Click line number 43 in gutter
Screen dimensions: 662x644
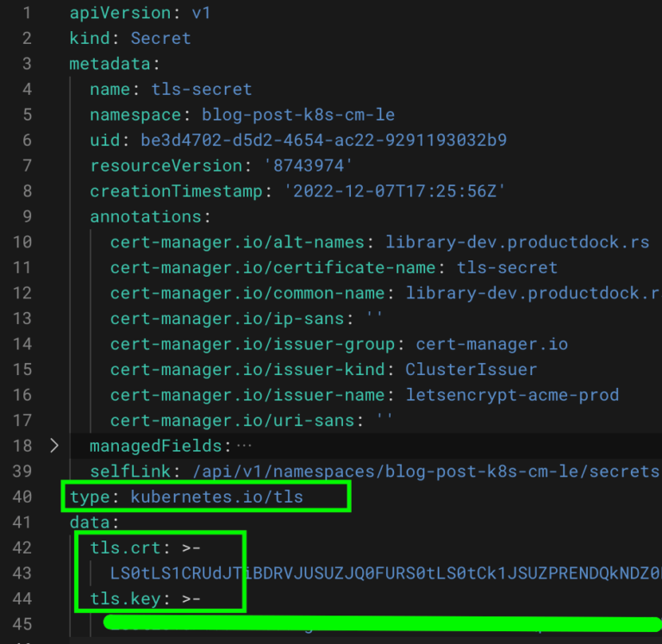pos(22,573)
